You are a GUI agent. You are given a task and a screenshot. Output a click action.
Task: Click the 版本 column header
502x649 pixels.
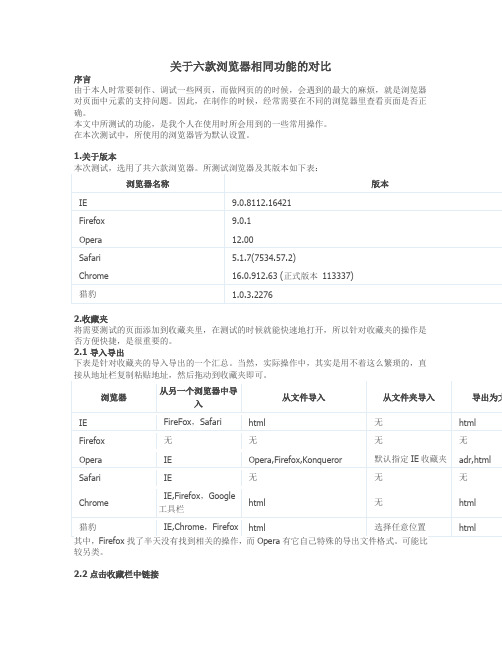380,184
